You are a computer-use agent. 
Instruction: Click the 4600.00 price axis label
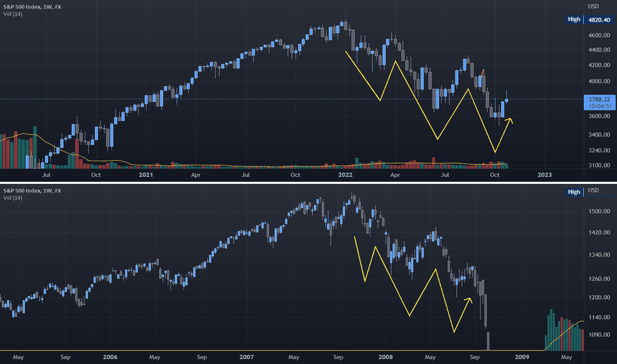[599, 36]
